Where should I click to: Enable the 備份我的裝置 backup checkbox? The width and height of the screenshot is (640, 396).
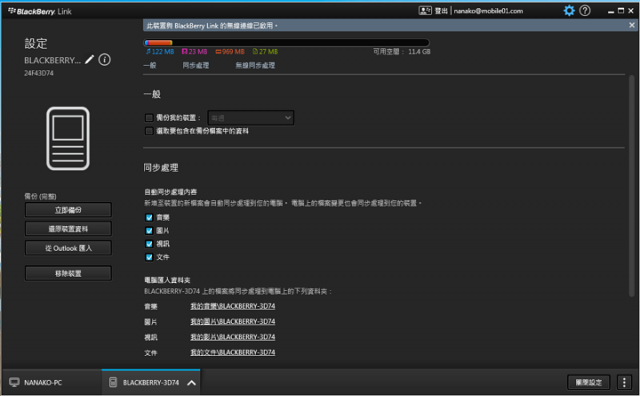click(x=149, y=118)
